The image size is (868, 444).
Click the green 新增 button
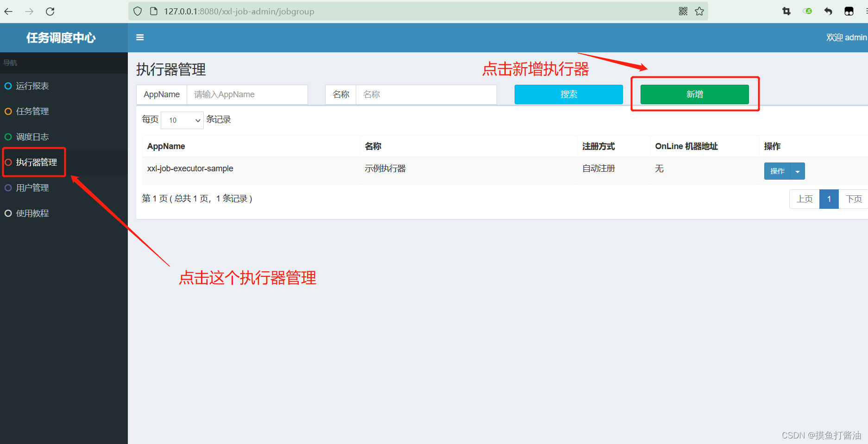(x=695, y=94)
